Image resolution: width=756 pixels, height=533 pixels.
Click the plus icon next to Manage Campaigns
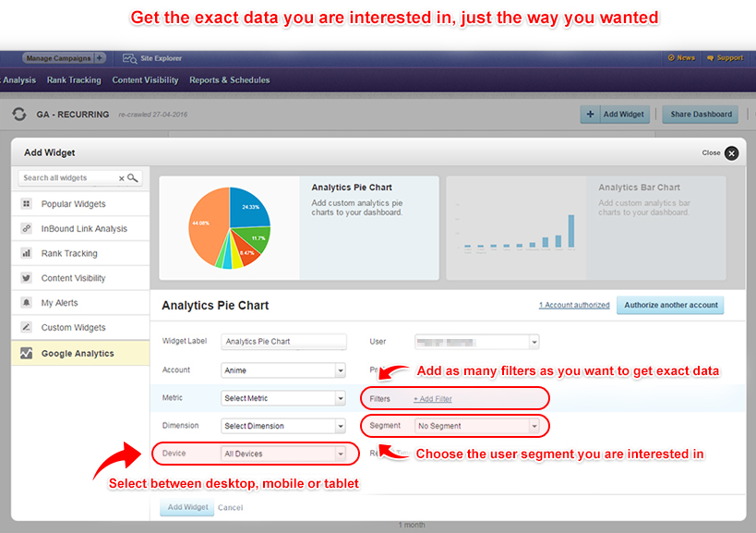coord(100,58)
